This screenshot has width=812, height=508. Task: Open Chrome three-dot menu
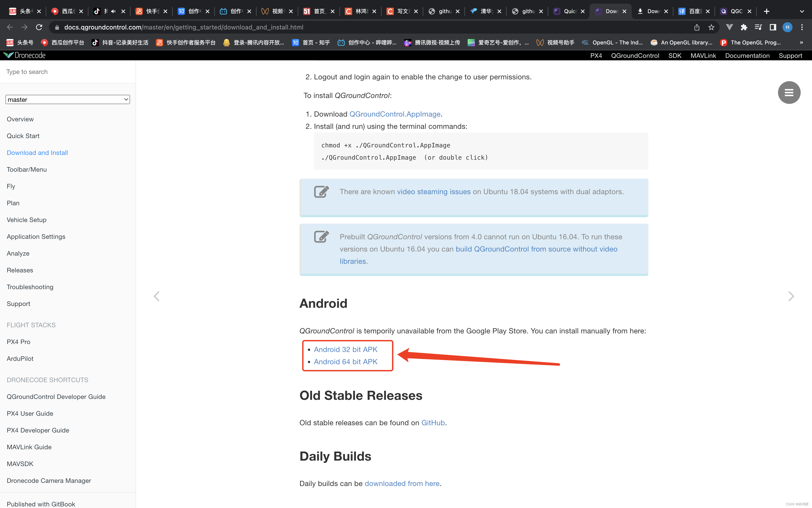[802, 27]
